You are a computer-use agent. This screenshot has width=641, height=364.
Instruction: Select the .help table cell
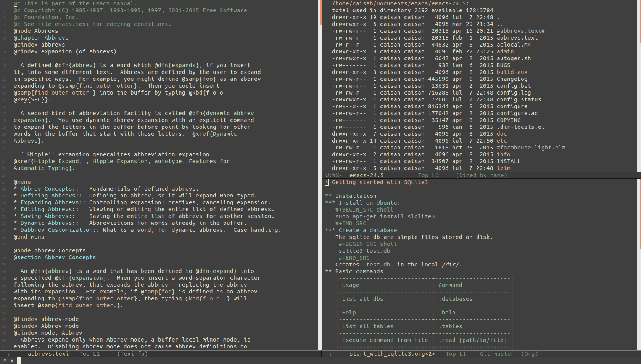[447, 313]
